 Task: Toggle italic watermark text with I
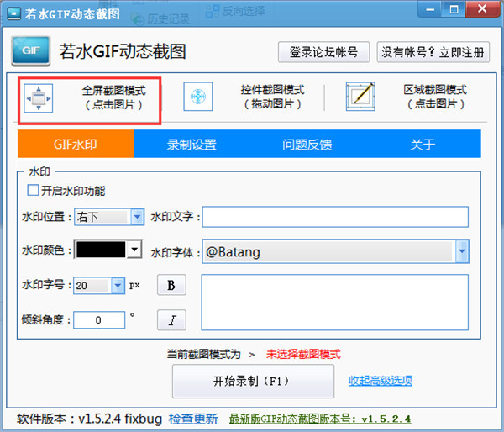[171, 319]
